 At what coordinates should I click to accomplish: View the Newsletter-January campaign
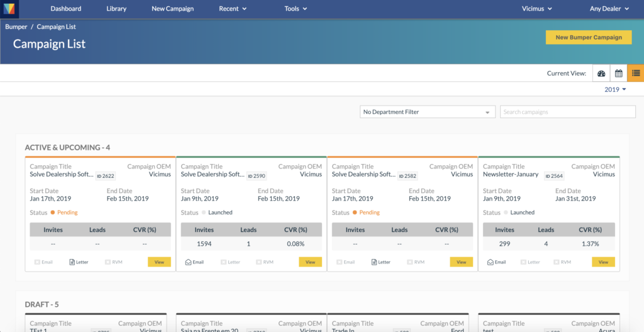tap(603, 262)
